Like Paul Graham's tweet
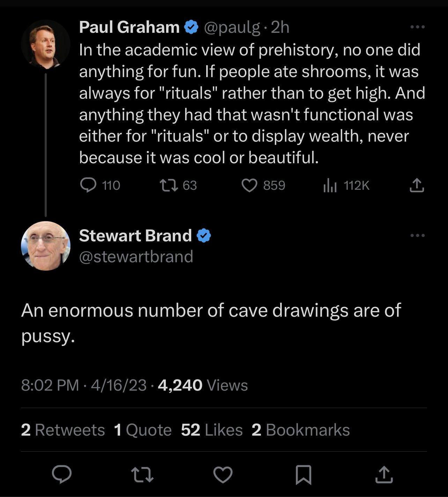Viewport: 448px width, 497px height. (250, 185)
